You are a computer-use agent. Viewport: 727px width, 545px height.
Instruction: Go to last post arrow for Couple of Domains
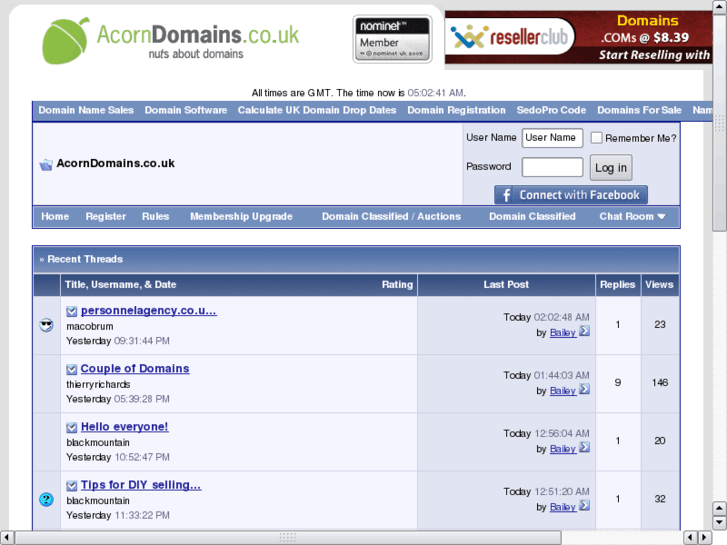[x=585, y=389]
